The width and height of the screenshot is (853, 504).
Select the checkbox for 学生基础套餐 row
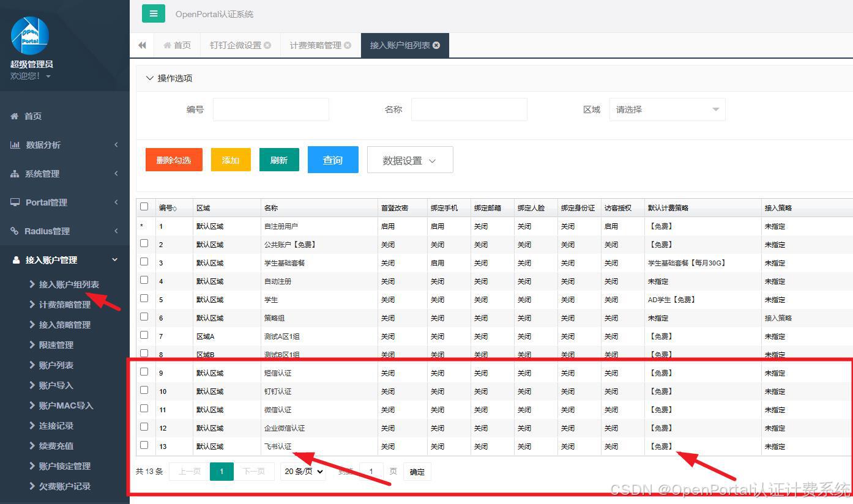[x=144, y=262]
